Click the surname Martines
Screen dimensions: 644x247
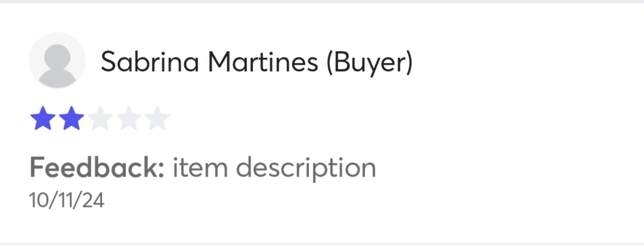(x=263, y=62)
